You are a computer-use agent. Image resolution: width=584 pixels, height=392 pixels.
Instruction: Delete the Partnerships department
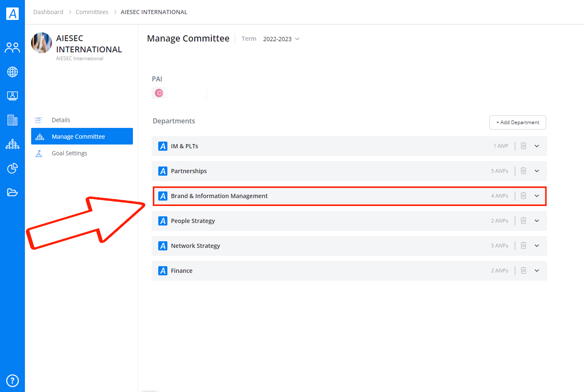point(523,171)
